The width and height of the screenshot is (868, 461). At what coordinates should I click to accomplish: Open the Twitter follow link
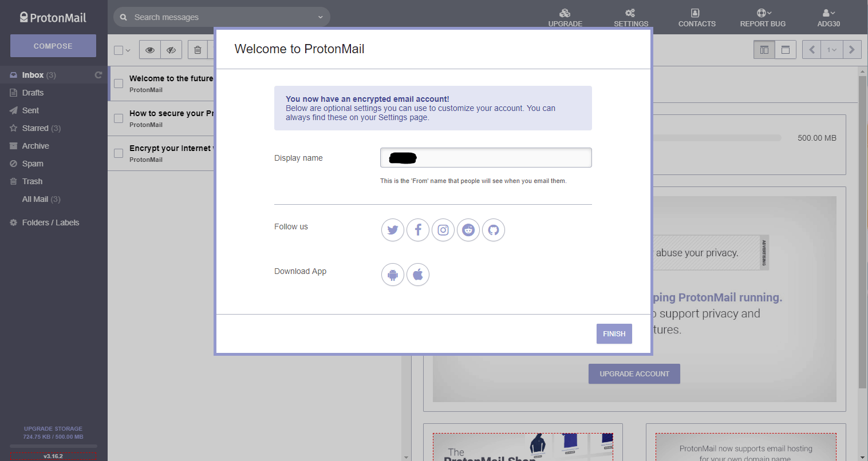pyautogui.click(x=393, y=230)
